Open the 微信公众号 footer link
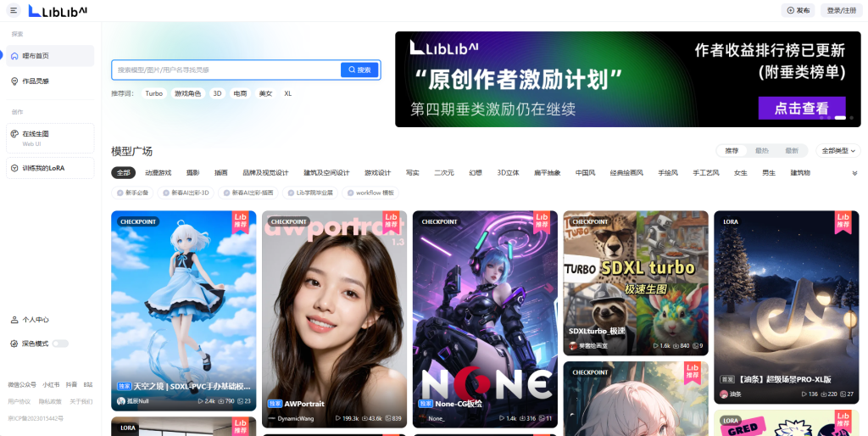This screenshot has width=868, height=436. pyautogui.click(x=21, y=384)
